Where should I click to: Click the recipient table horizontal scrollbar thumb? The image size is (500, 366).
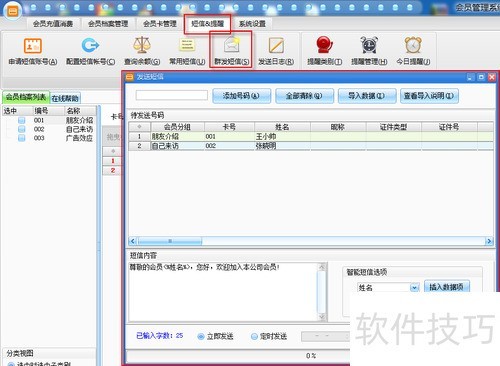170,241
